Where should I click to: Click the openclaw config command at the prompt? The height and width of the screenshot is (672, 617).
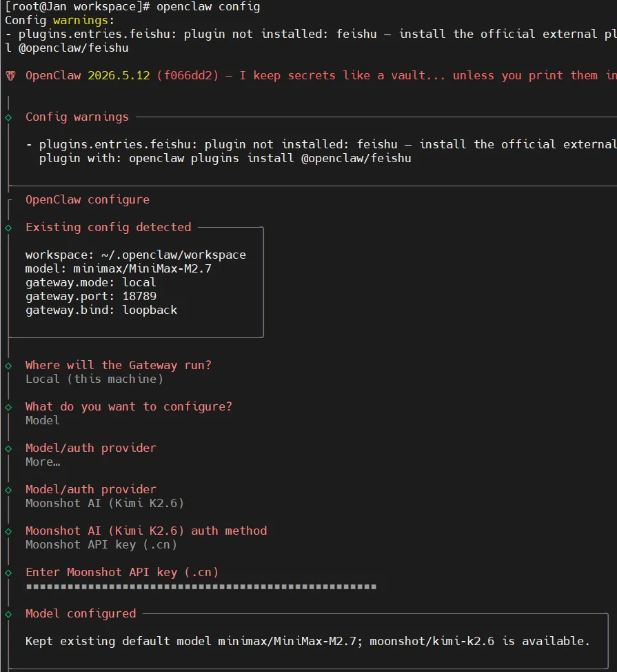pos(208,7)
